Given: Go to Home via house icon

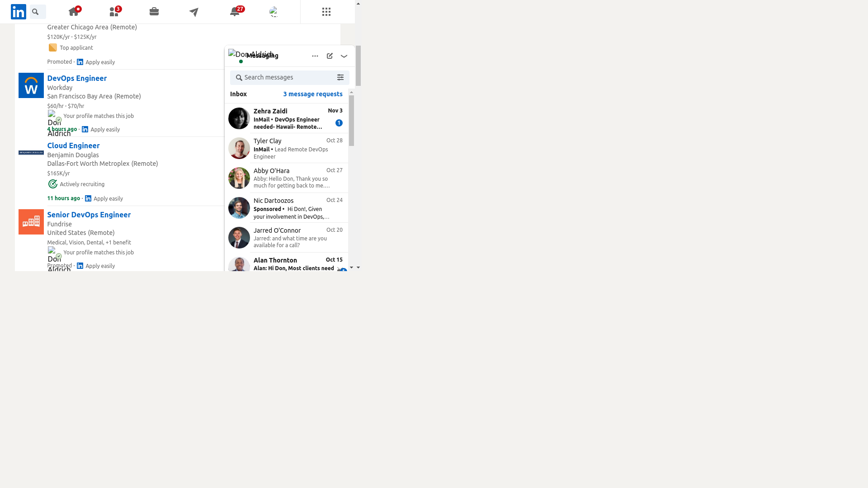Looking at the screenshot, I should coord(74,12).
